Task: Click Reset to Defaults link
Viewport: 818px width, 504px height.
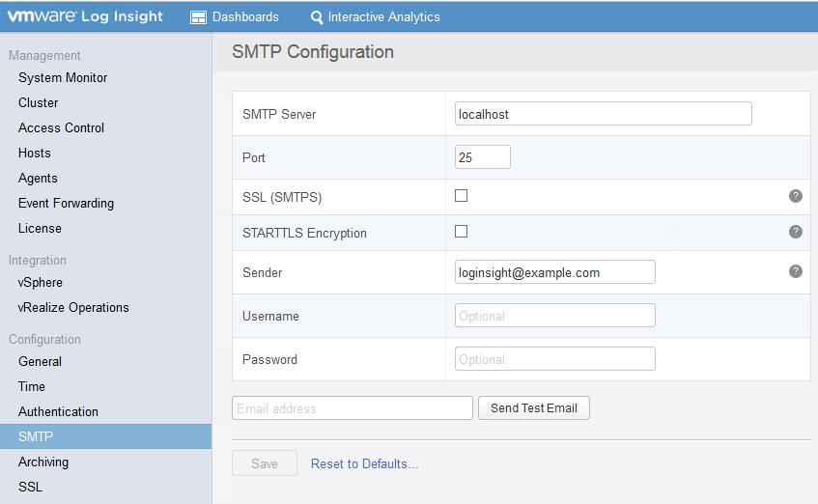Action: point(365,463)
